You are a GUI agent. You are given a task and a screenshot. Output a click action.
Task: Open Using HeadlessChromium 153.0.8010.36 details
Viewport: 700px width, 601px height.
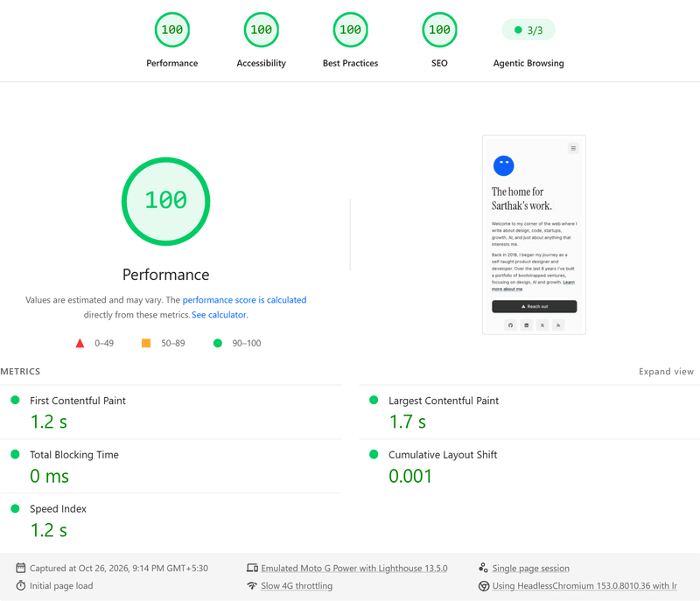point(584,585)
